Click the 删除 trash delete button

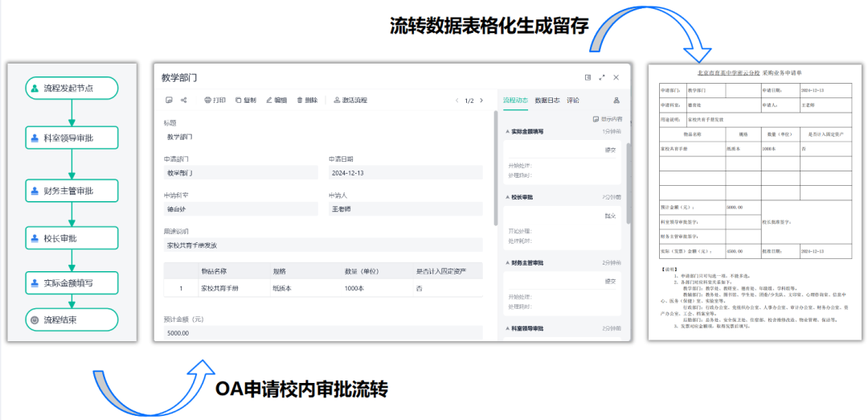pos(307,101)
